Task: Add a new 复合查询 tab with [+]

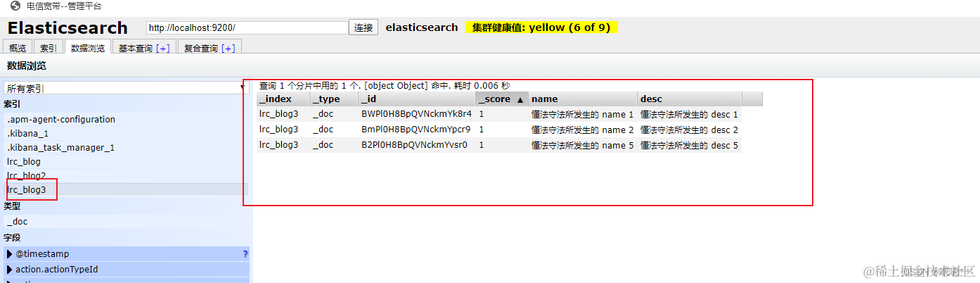Action: (228, 48)
